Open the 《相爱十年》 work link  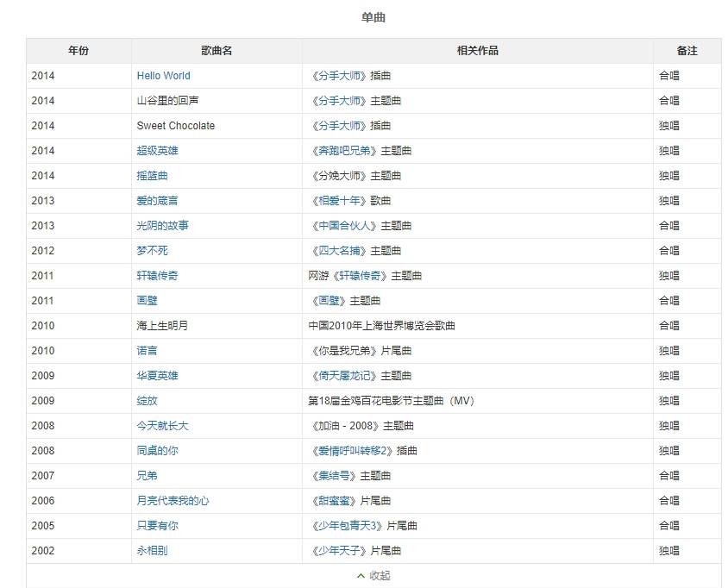339,201
